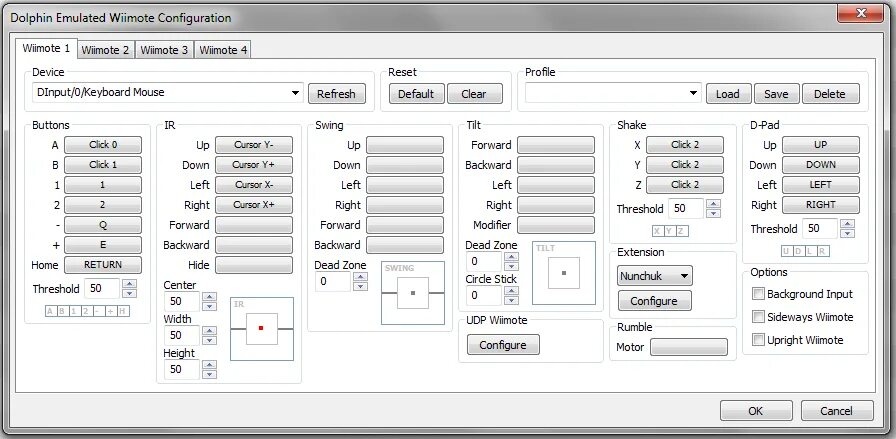This screenshot has height=439, width=896.
Task: Click the Shake X mapping button
Action: point(685,145)
